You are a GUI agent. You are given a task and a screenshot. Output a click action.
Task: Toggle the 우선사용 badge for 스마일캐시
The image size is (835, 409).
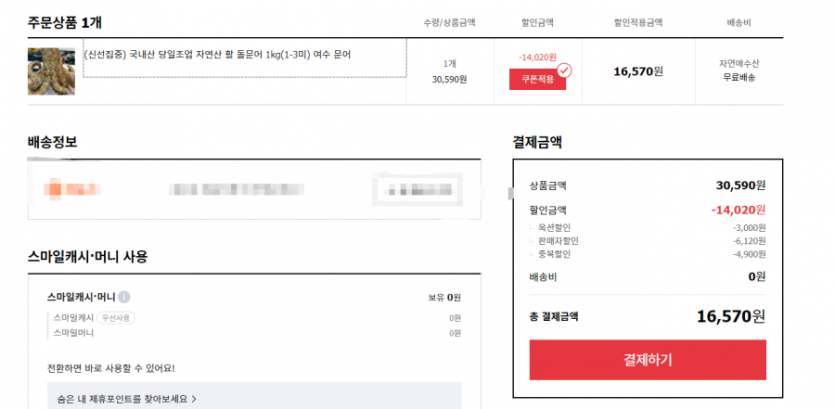[115, 317]
